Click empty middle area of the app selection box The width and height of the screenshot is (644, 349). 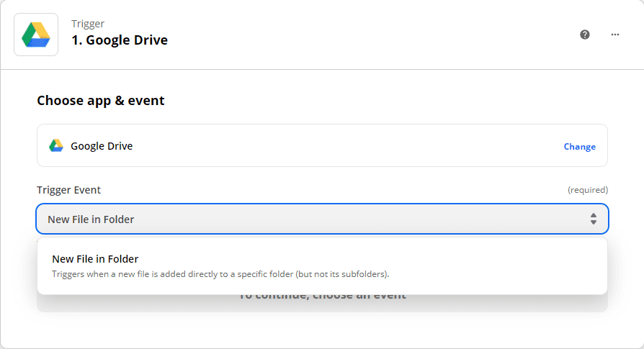pyautogui.click(x=346, y=146)
